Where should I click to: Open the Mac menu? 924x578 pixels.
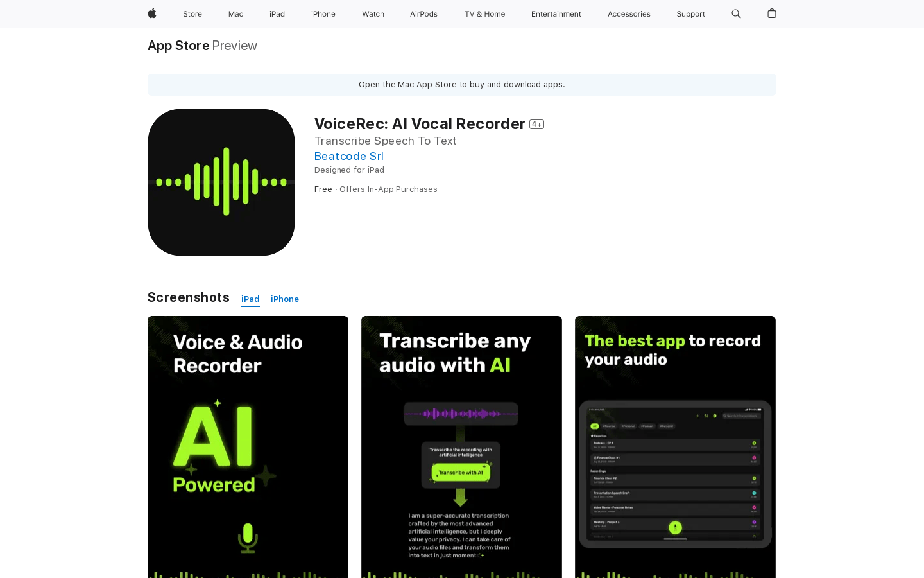(235, 13)
